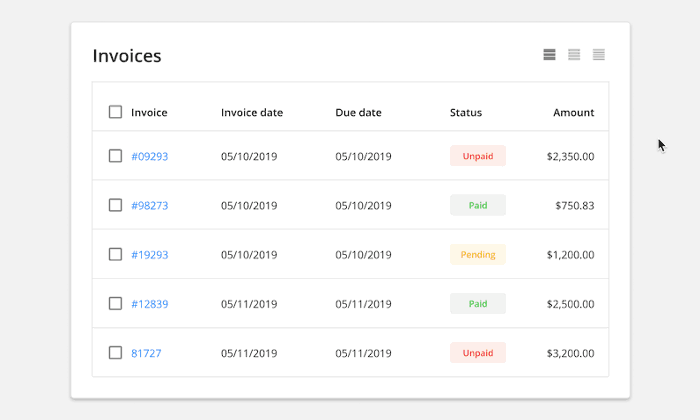Viewport: 700px width, 420px height.
Task: Check the box for invoice #09293
Action: tap(115, 156)
